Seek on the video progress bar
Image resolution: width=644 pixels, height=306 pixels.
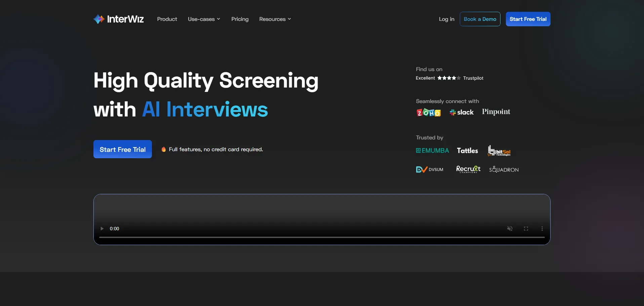point(322,237)
